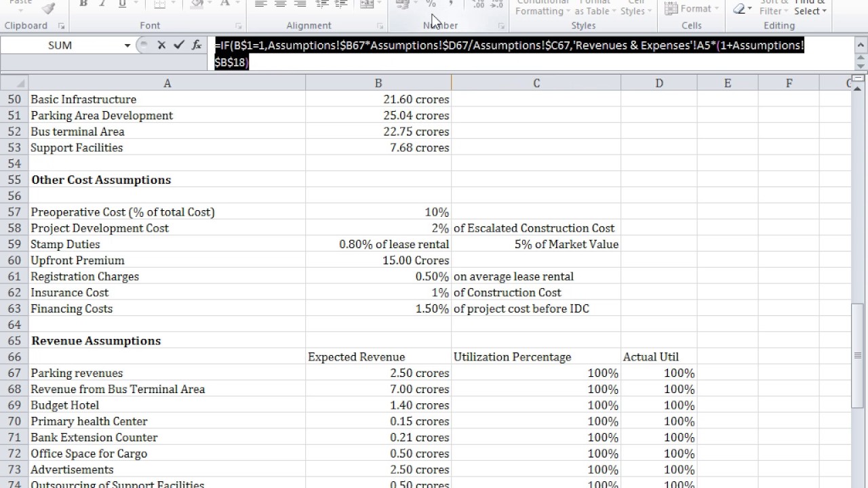
Task: Click inside the formula bar text
Action: (x=509, y=54)
